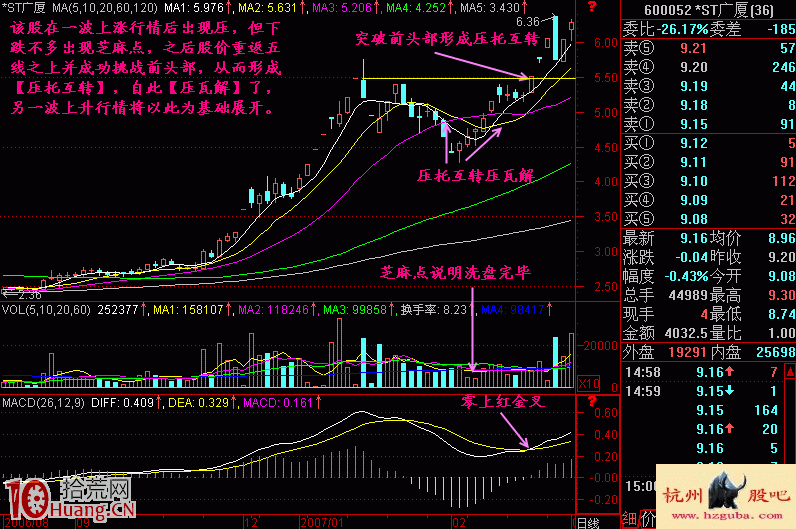Select the 买② 9.11 bid row
Viewport: 796px width, 529px height.
click(709, 162)
